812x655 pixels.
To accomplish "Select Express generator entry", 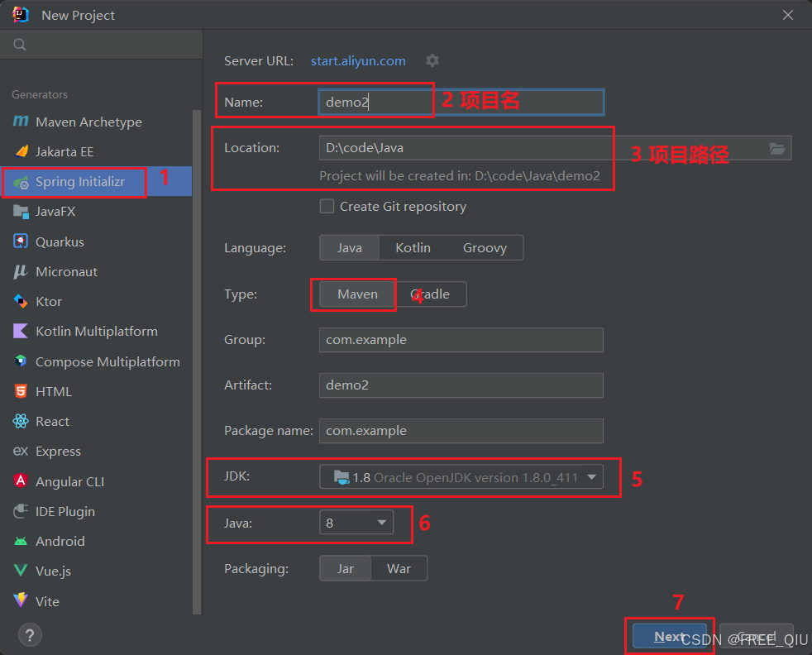I will [x=96, y=451].
